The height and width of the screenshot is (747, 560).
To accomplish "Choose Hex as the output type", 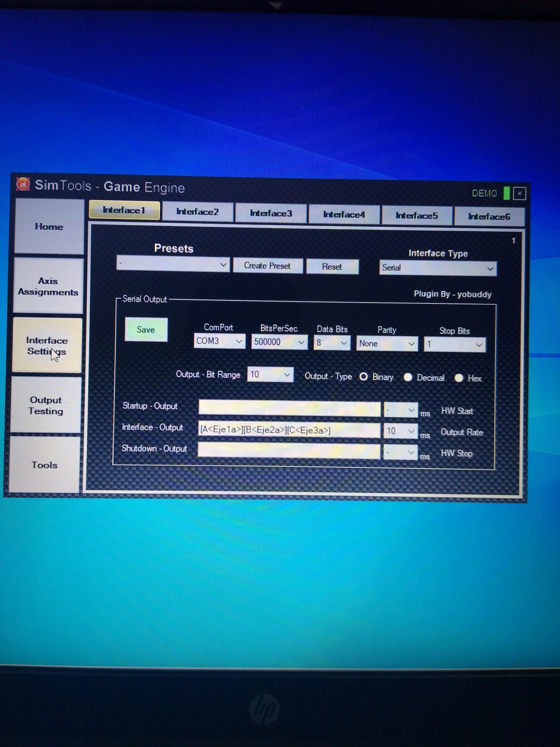I will click(459, 378).
